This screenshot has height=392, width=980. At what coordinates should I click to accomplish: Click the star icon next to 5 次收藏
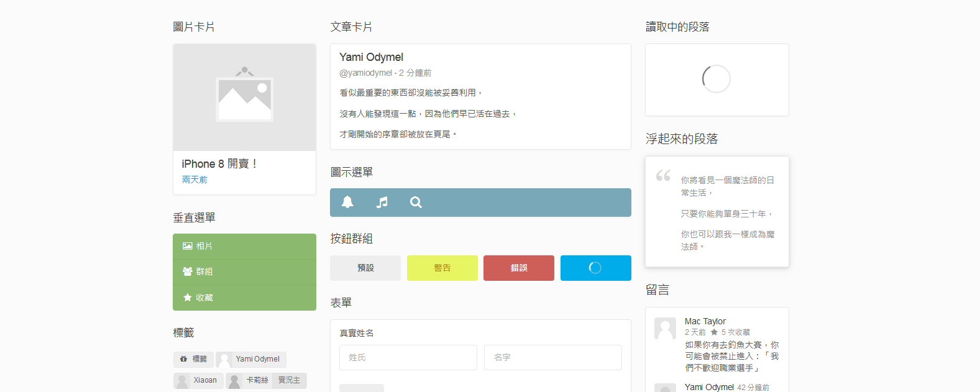point(714,332)
